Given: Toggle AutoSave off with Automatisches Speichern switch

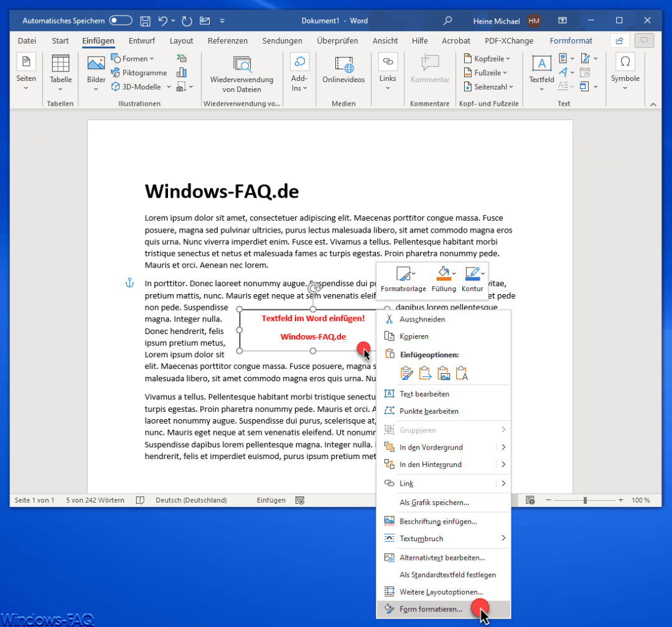Looking at the screenshot, I should pyautogui.click(x=120, y=20).
